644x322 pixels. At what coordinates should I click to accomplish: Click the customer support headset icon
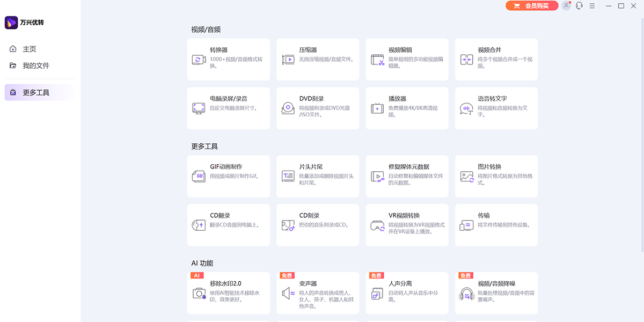point(579,6)
